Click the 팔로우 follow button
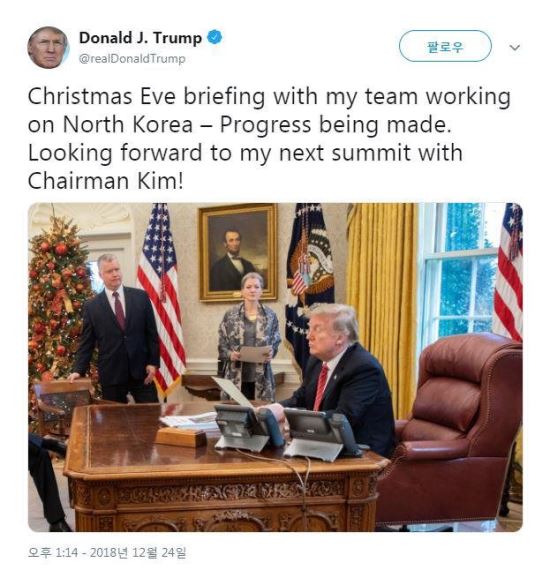 click(x=445, y=46)
